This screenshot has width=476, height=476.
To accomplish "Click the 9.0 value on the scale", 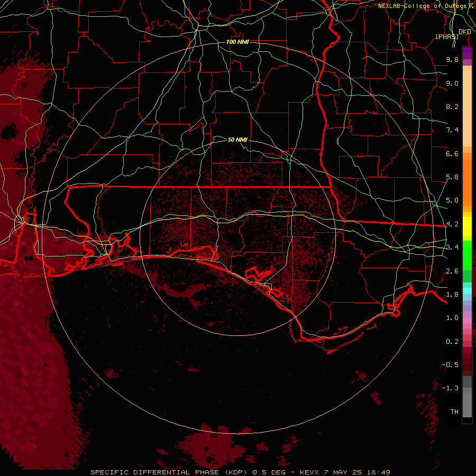I will tap(452, 83).
